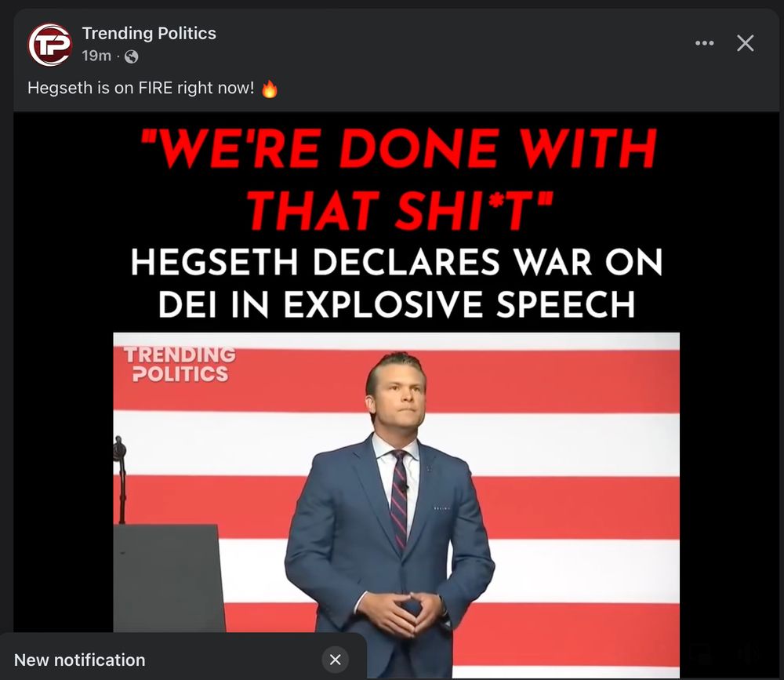Click 'HEGSETH DECLARES WAR ON DEI' headline
784x680 pixels.
397,282
